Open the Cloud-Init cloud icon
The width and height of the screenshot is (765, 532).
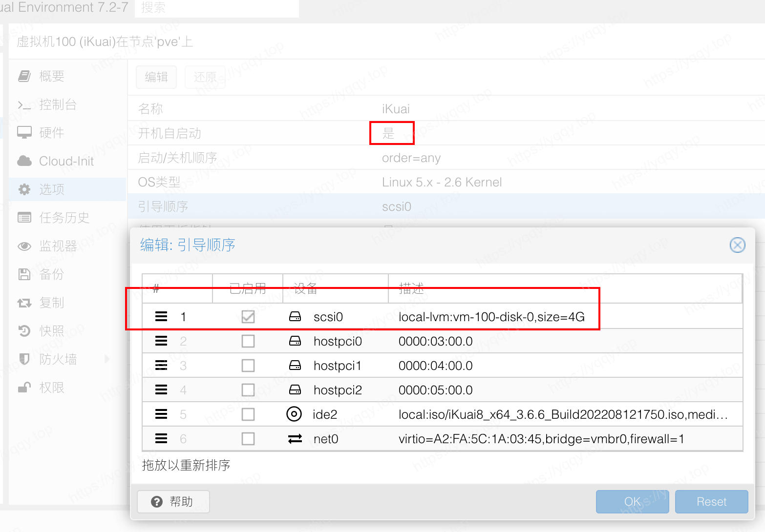coord(24,161)
